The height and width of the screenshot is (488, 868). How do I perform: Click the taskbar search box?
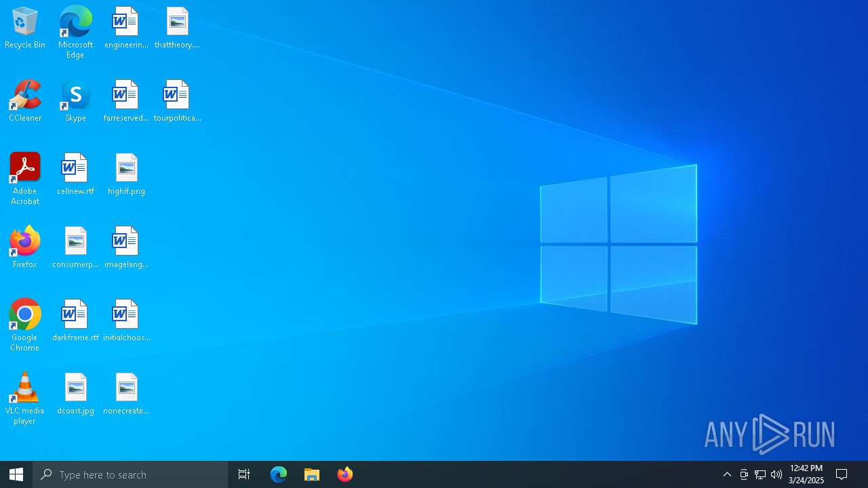130,474
